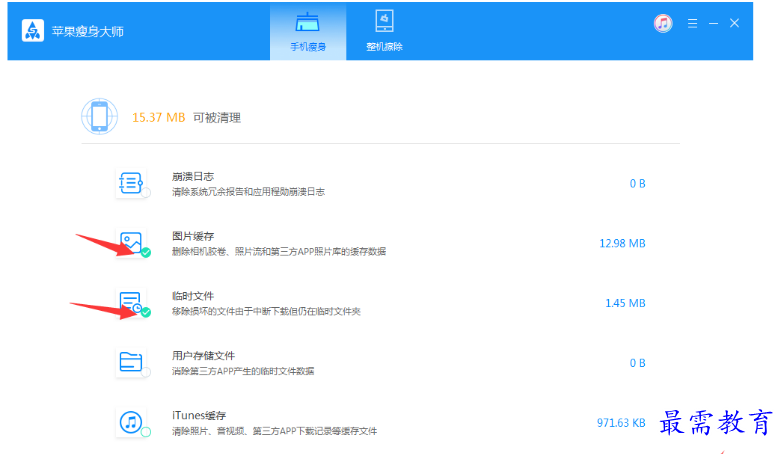
Task: Click the 0 B value for 用户存储文件
Action: click(638, 363)
